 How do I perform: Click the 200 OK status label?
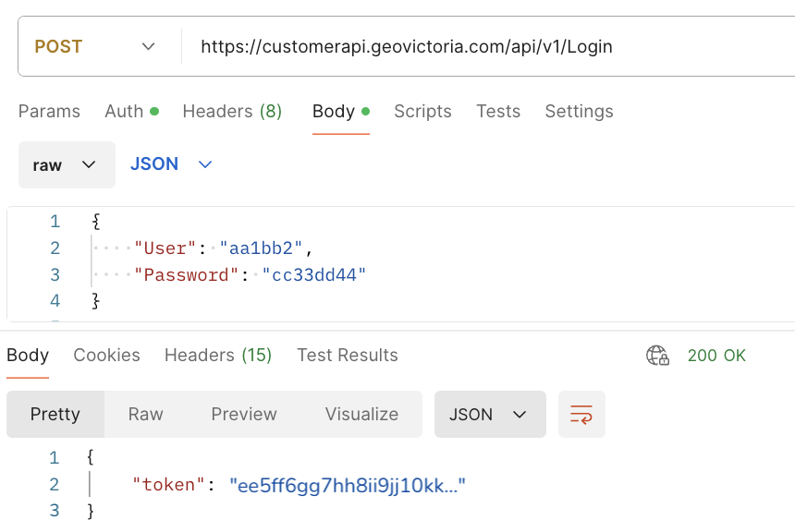tap(716, 356)
